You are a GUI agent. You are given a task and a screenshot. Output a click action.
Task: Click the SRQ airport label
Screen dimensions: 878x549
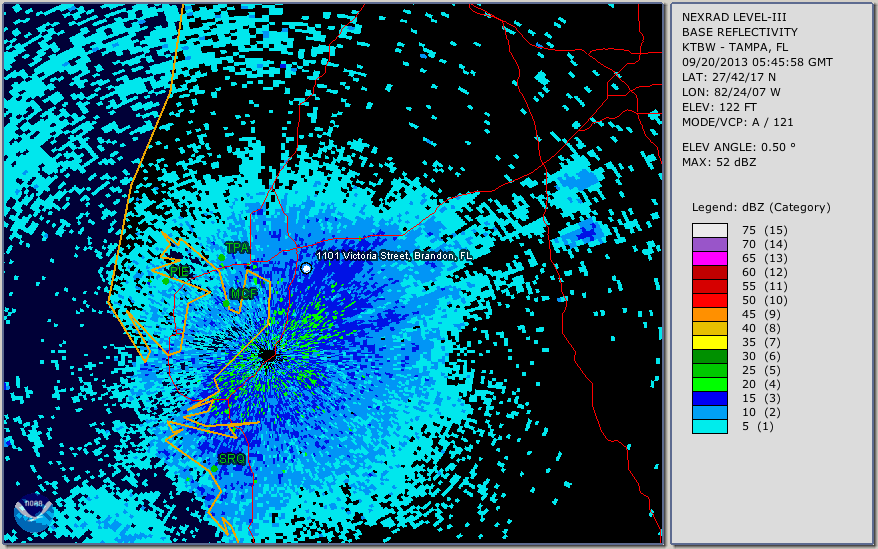point(232,459)
